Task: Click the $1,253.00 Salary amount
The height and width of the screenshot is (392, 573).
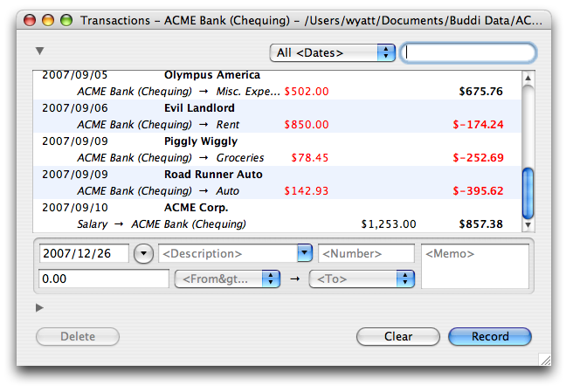Action: click(x=389, y=224)
